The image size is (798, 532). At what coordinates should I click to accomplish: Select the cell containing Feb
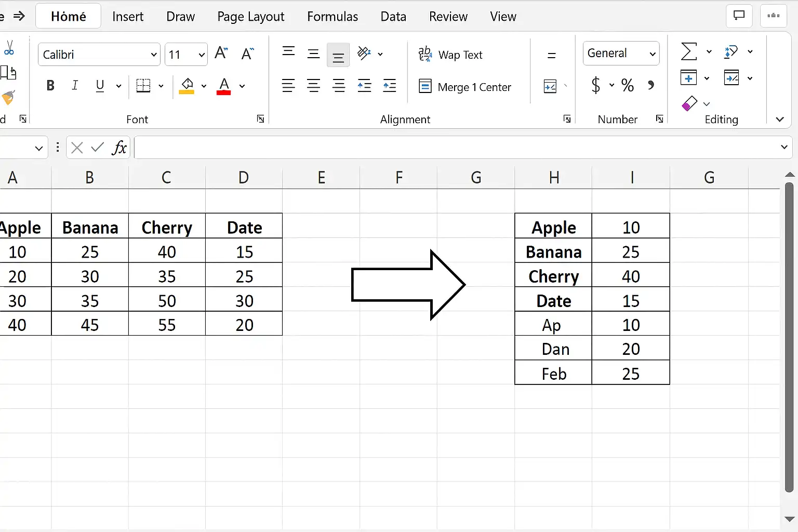(x=553, y=373)
